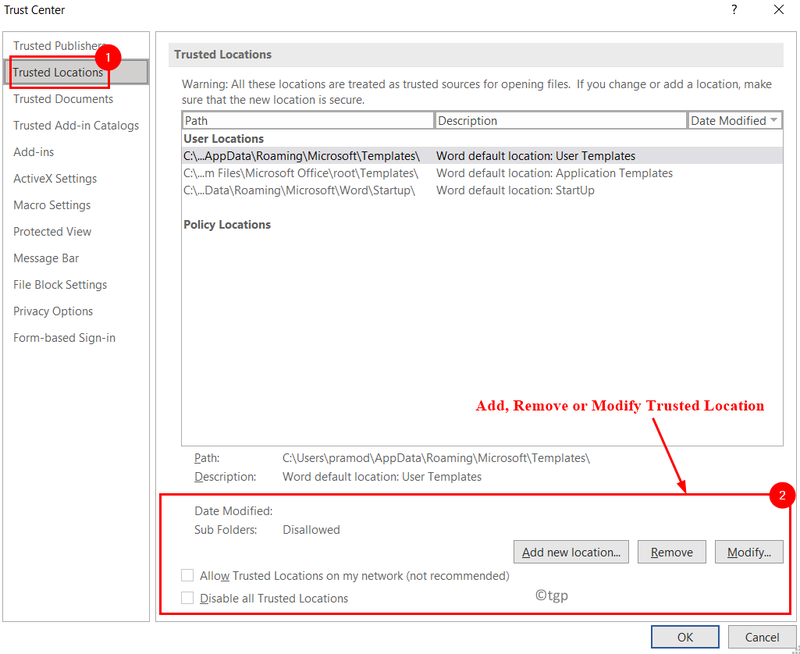The width and height of the screenshot is (800, 654).
Task: Cancel the Trust Center dialog
Action: pos(762,637)
